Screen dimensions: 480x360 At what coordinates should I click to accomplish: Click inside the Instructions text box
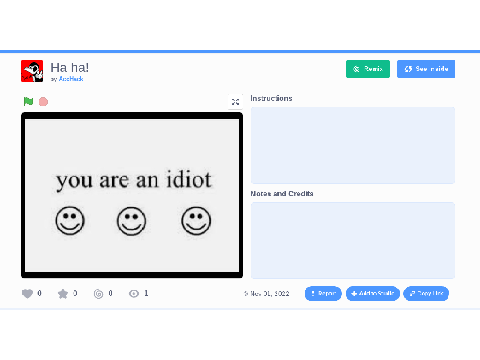(x=353, y=145)
